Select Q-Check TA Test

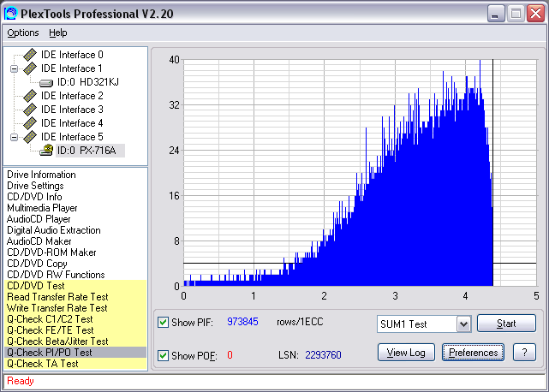tap(75, 364)
